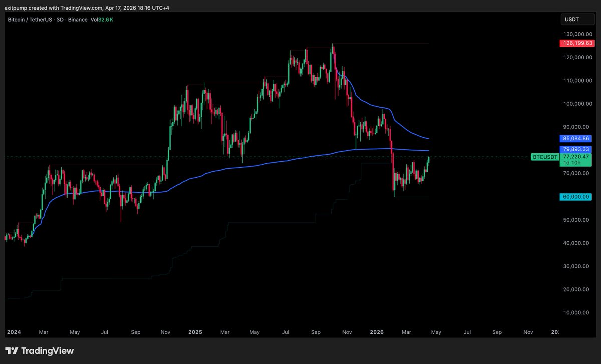601x364 pixels.
Task: Click the green BTCUSDT symbol tag
Action: (544, 157)
